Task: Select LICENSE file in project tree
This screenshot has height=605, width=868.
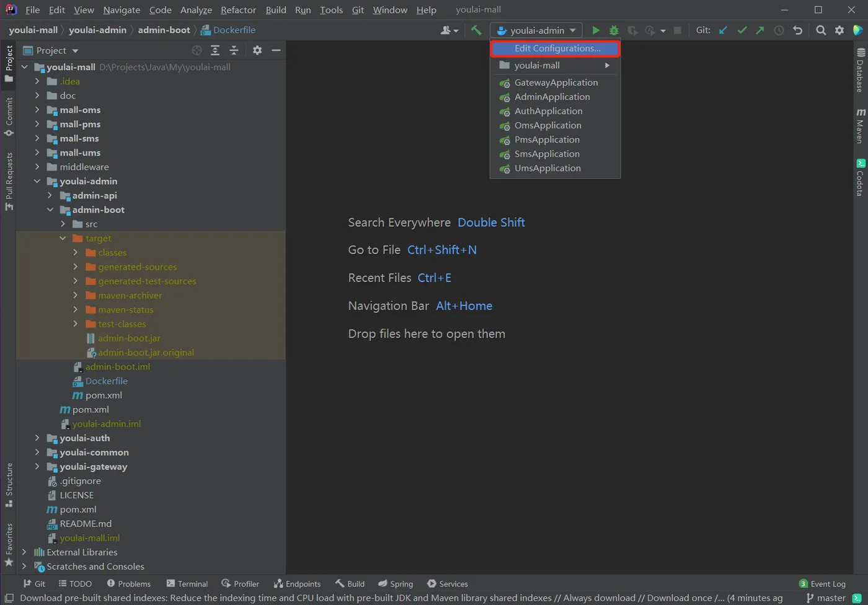Action: pyautogui.click(x=77, y=495)
